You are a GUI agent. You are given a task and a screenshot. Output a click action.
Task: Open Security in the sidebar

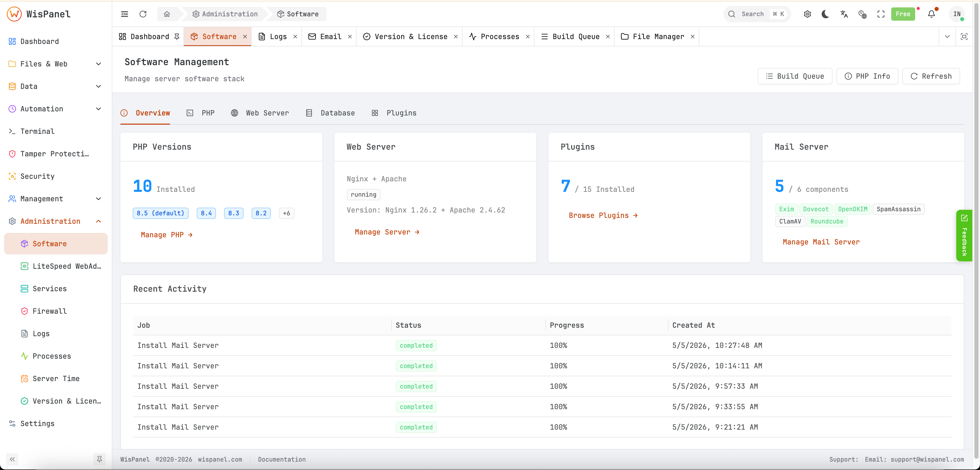[56, 176]
